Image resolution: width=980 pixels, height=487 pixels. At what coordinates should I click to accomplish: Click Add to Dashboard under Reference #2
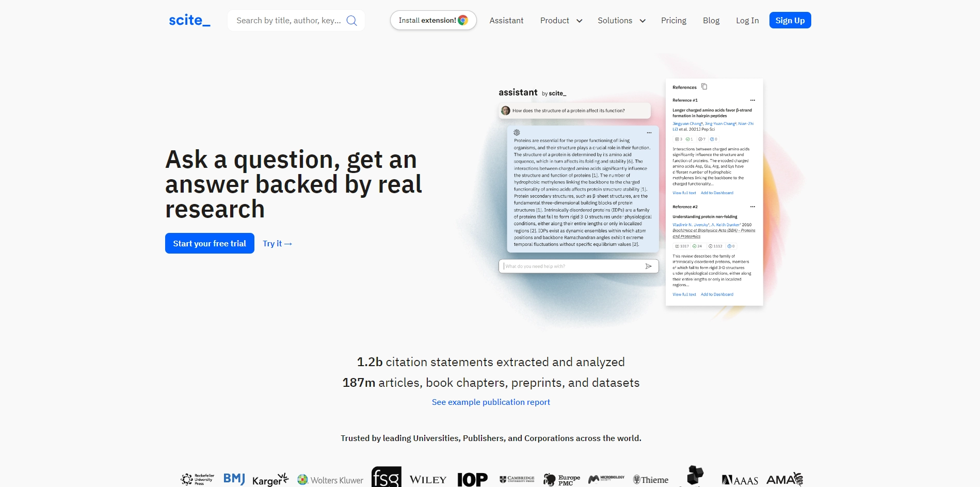[717, 294]
